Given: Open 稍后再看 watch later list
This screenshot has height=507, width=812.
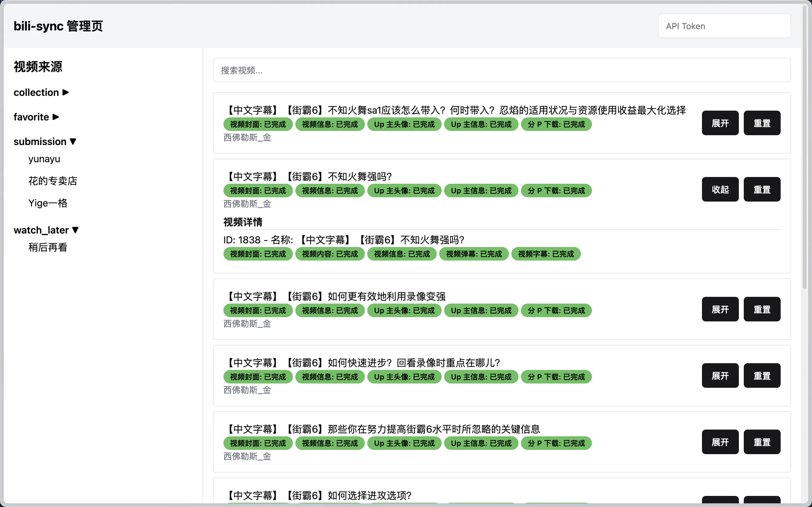Looking at the screenshot, I should [x=48, y=247].
